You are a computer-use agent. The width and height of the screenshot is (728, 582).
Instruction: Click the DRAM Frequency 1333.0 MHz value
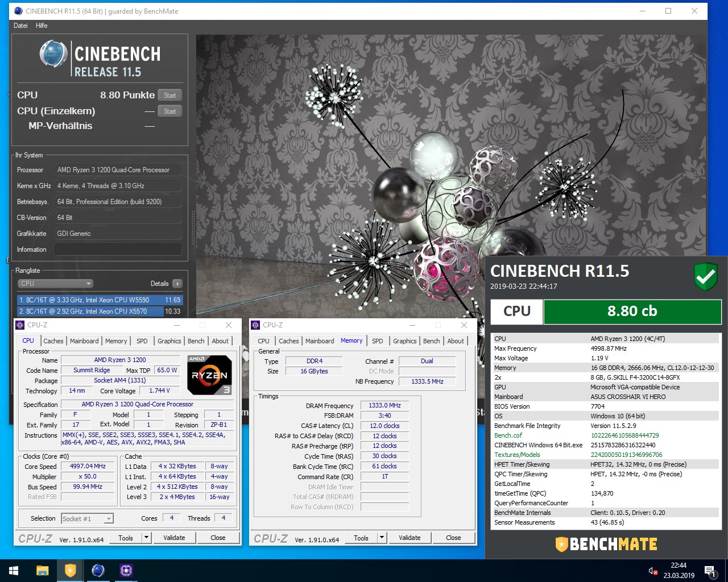point(384,405)
